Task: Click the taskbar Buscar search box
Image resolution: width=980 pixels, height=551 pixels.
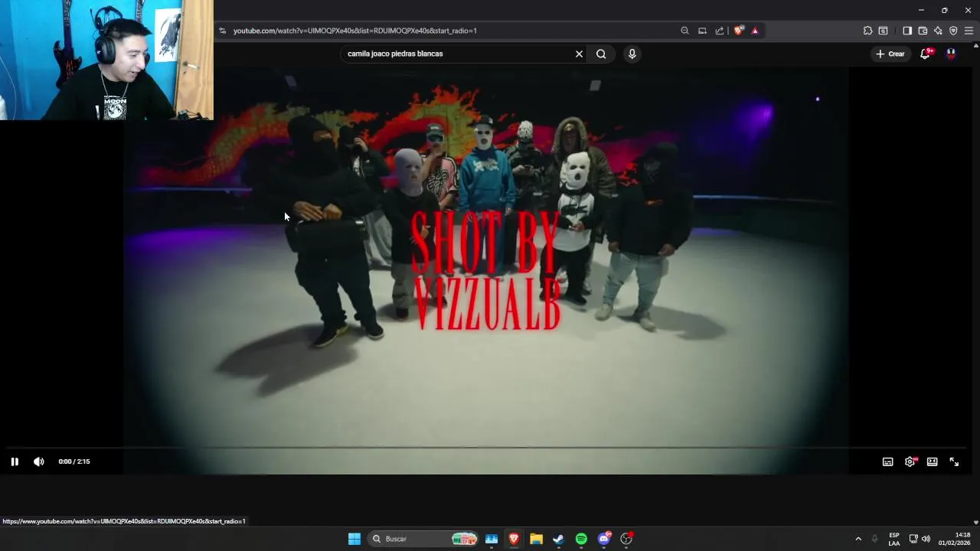Action: [x=423, y=539]
